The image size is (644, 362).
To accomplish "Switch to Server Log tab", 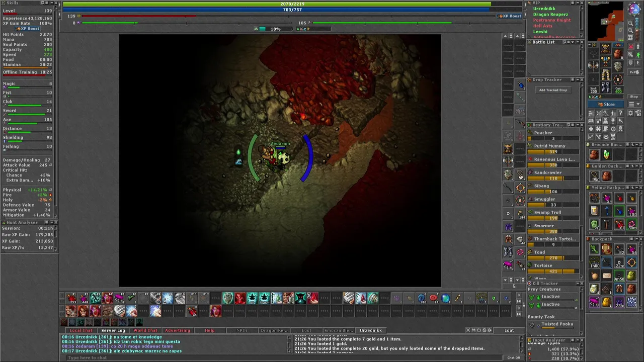I will click(x=113, y=330).
